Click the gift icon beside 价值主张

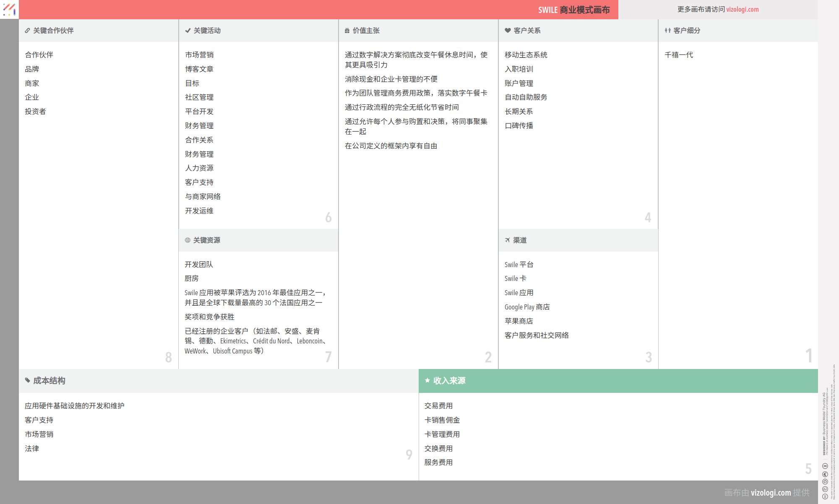click(x=347, y=31)
